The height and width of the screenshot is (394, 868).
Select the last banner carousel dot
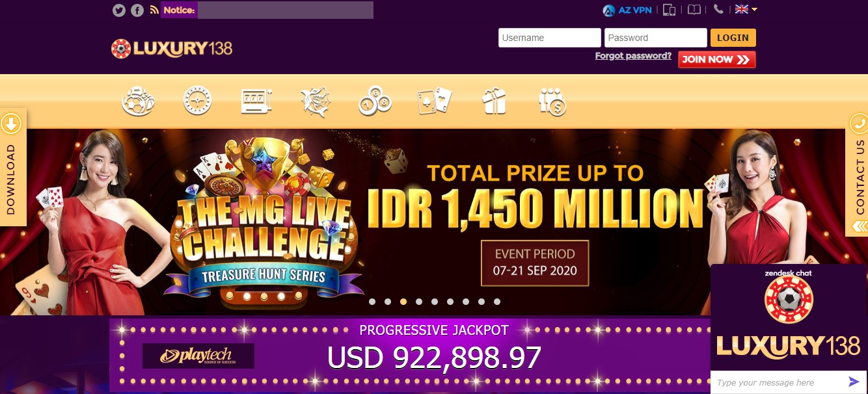point(497,302)
